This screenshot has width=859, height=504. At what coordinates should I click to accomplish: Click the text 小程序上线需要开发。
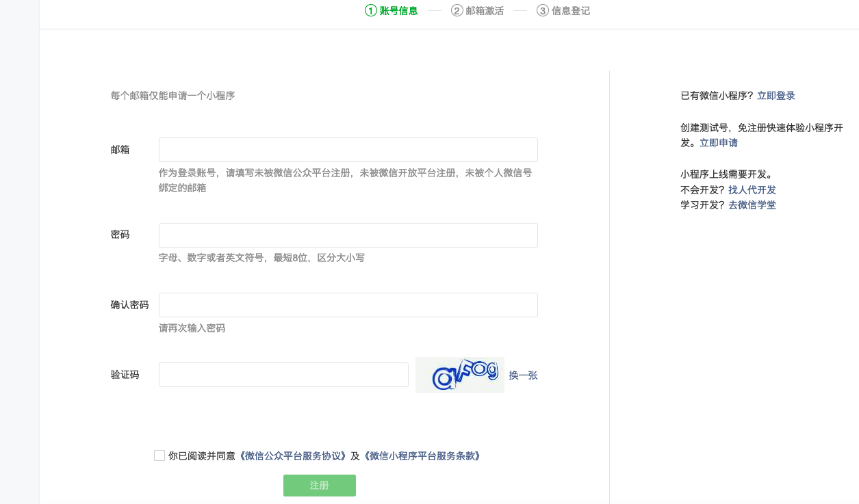tap(726, 174)
